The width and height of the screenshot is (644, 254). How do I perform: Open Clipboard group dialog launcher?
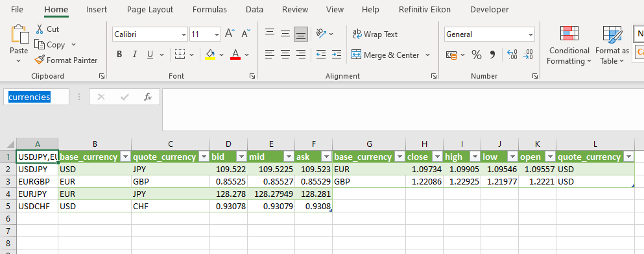pos(102,76)
